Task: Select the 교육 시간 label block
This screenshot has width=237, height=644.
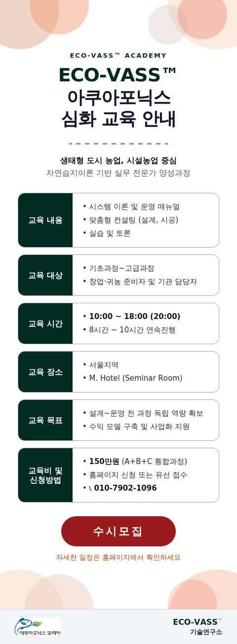Action: coord(45,323)
